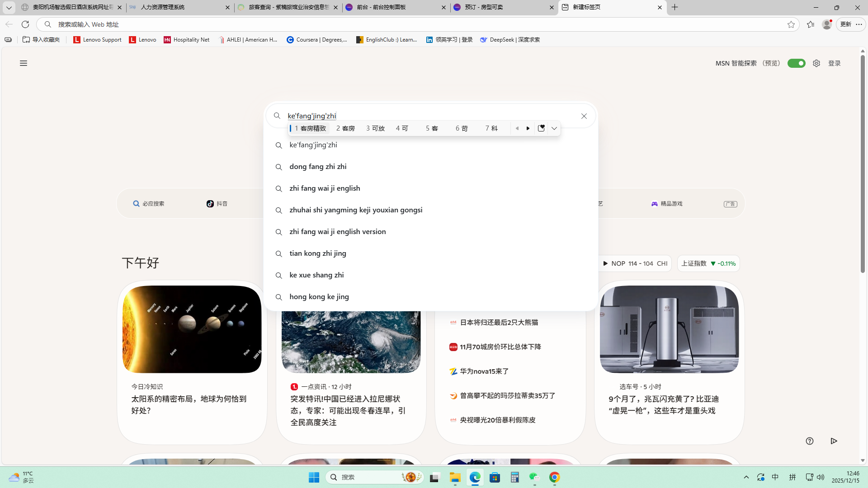Open the hamburger menu on new tab page
868x488 pixels.
pyautogui.click(x=24, y=63)
